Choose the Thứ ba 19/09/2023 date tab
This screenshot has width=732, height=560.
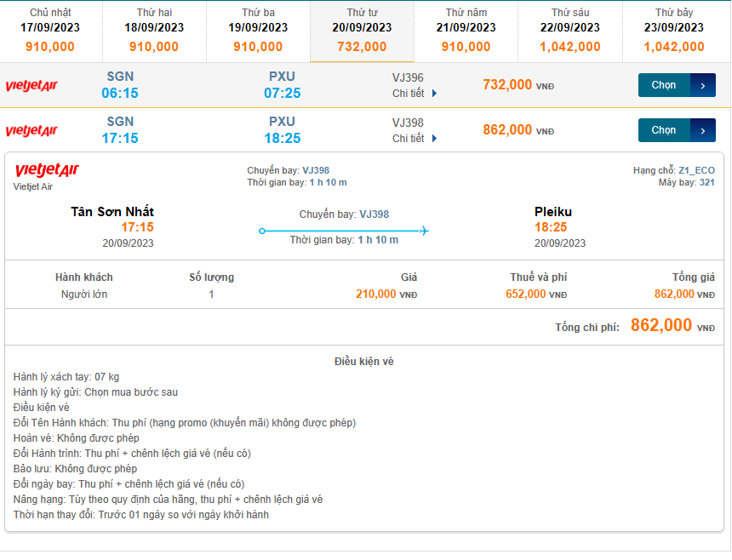(x=258, y=31)
